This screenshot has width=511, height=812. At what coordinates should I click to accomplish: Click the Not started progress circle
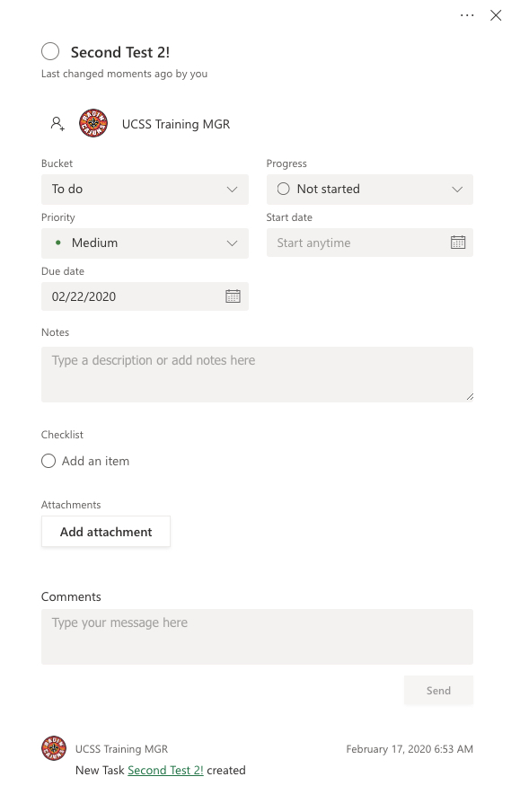(283, 189)
